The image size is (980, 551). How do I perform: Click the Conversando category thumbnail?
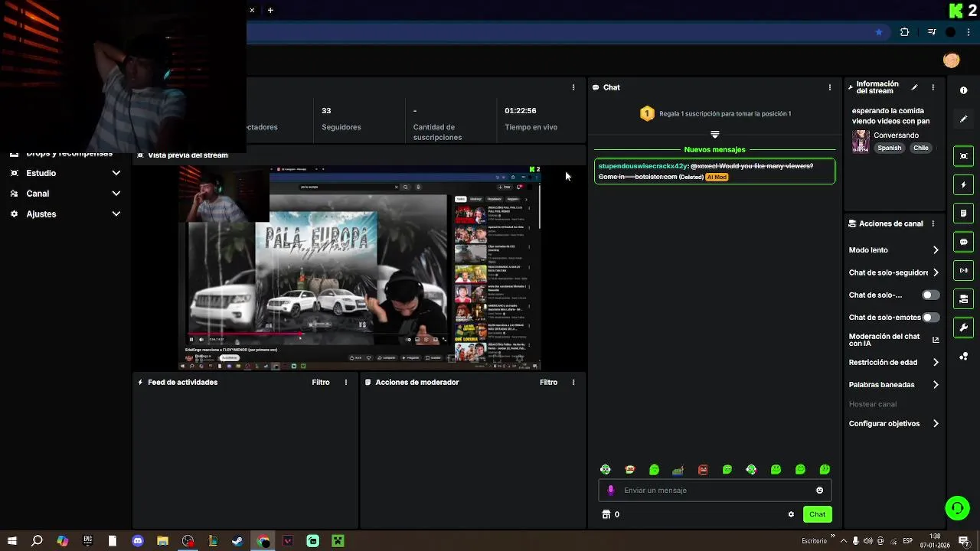click(x=861, y=142)
